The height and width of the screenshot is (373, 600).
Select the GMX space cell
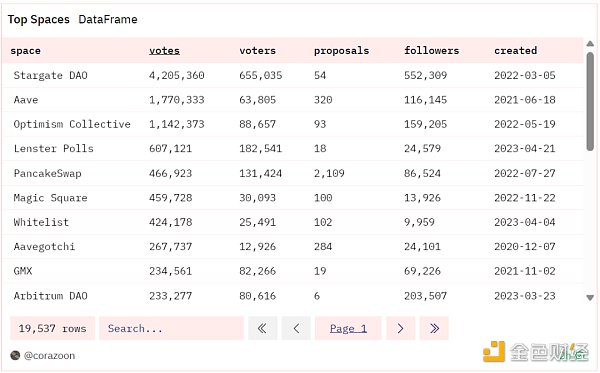pyautogui.click(x=23, y=271)
